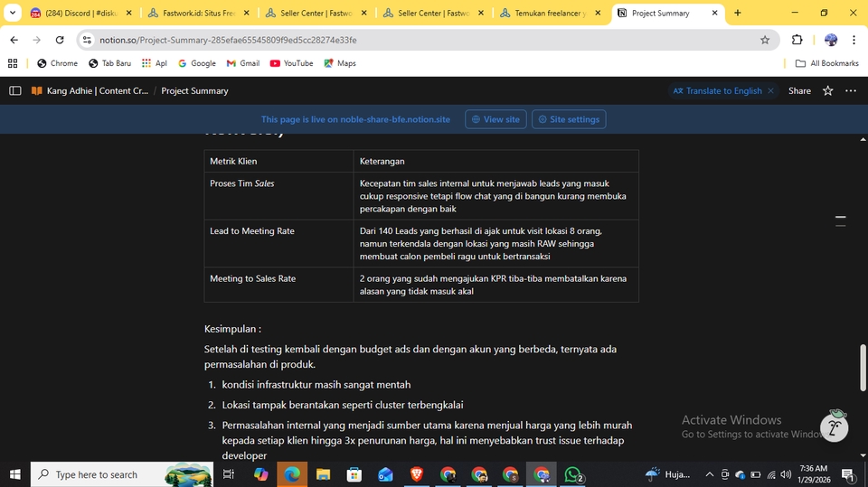Open a new browser tab
868x487 pixels.
pyautogui.click(x=738, y=13)
